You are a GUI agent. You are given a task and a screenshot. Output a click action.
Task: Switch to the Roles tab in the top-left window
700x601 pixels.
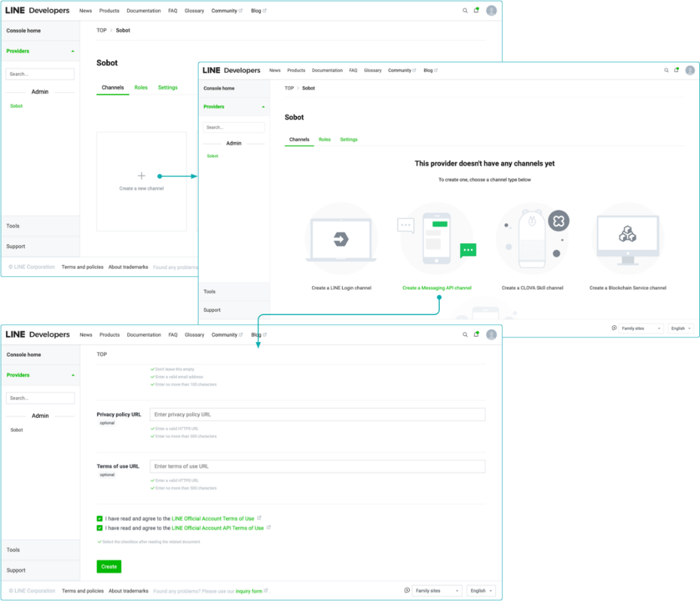[x=141, y=88]
